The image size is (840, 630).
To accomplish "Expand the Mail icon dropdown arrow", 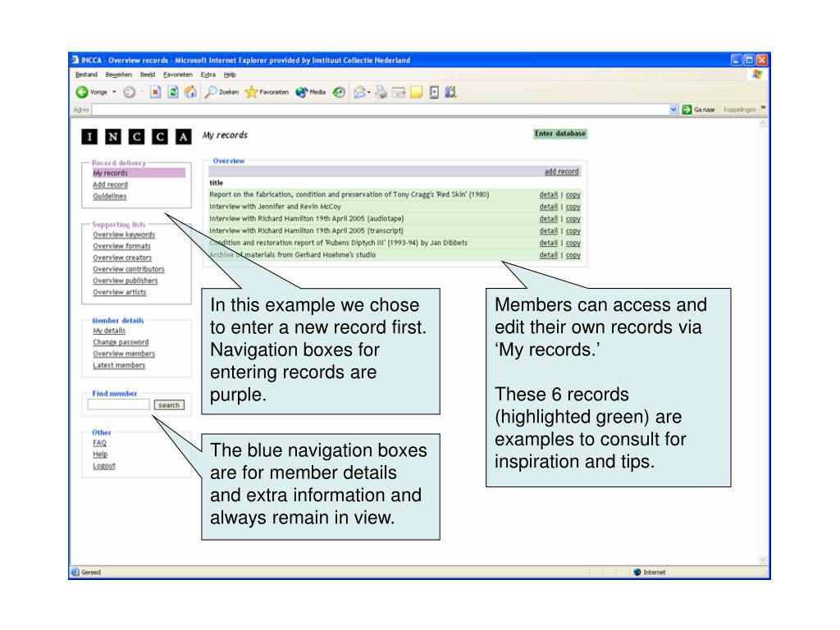I will [x=369, y=92].
